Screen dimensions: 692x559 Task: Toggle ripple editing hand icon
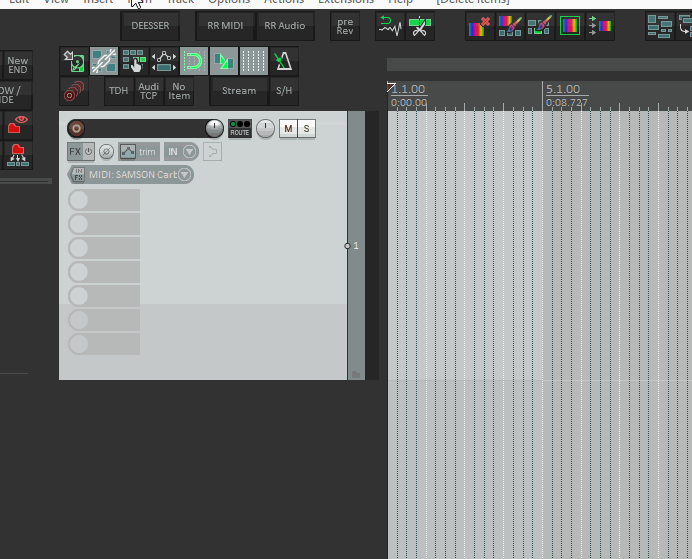pyautogui.click(x=134, y=61)
